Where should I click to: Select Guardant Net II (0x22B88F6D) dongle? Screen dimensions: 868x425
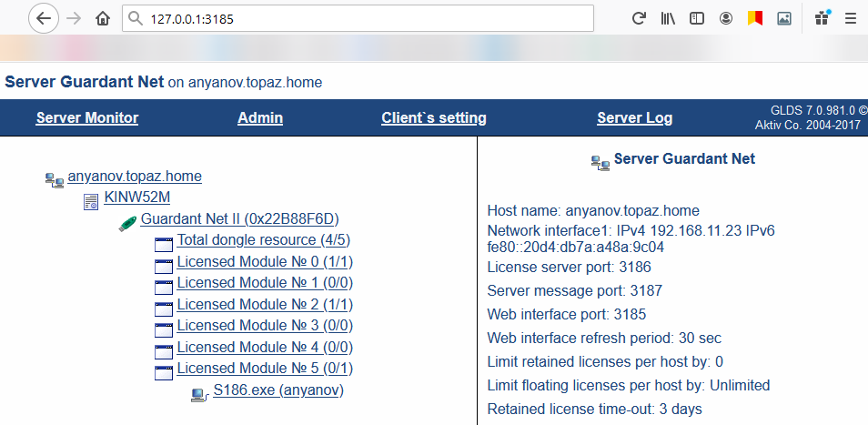coord(239,218)
